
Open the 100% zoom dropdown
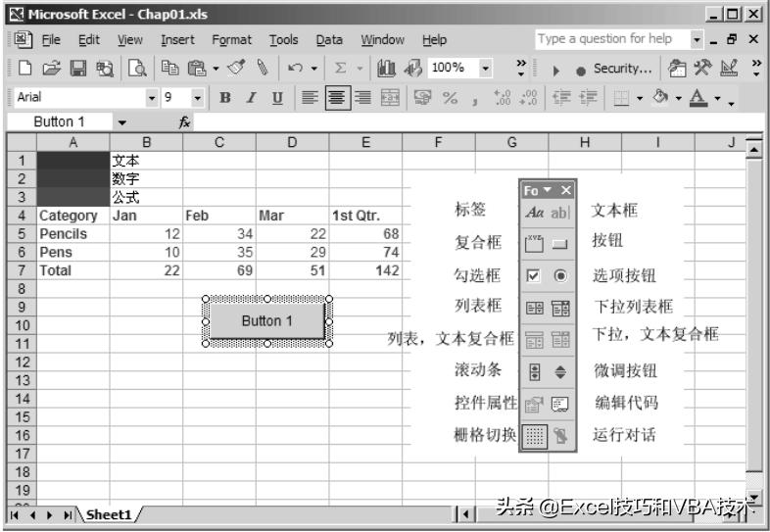485,68
